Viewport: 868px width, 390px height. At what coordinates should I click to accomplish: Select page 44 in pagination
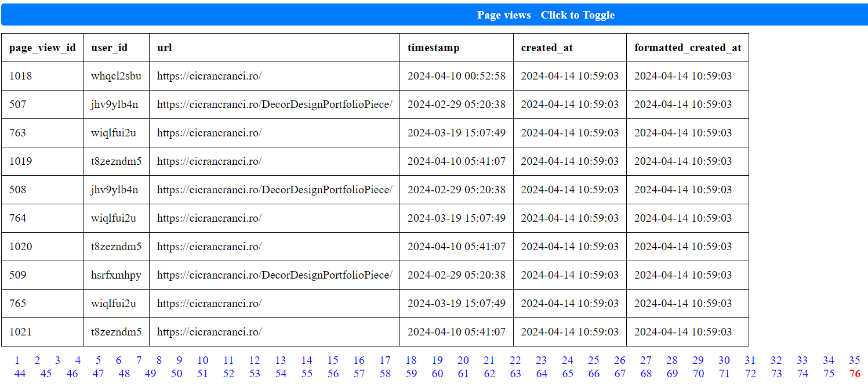tap(20, 374)
